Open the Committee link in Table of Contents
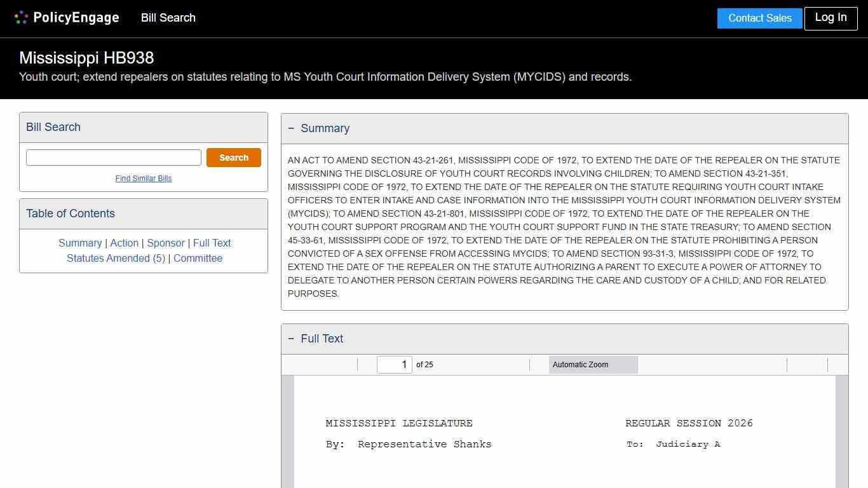The image size is (868, 488). pos(198,258)
